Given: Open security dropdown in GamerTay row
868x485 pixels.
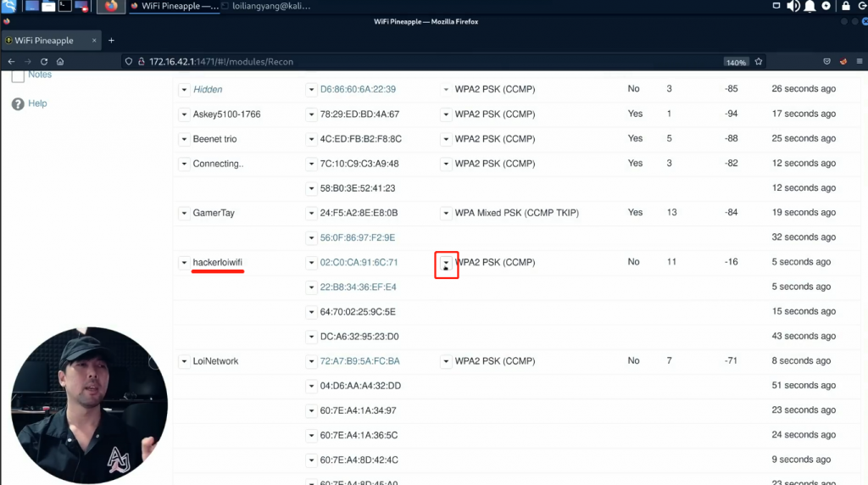Looking at the screenshot, I should (446, 213).
